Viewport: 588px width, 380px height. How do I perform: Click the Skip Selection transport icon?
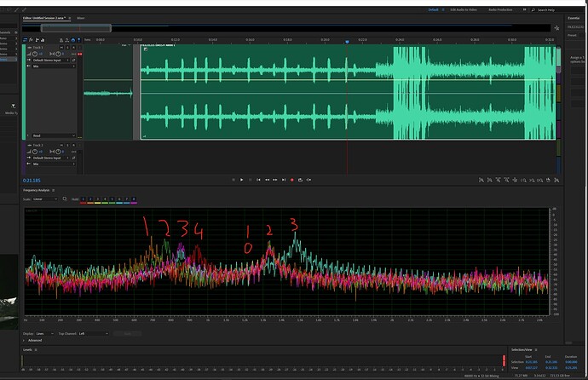[309, 180]
